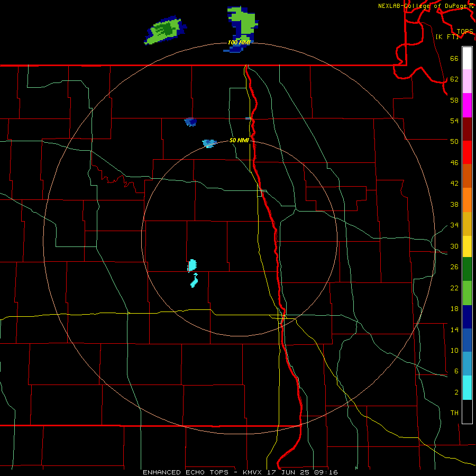Click the legend value 54
The image size is (476, 476).
(454, 121)
